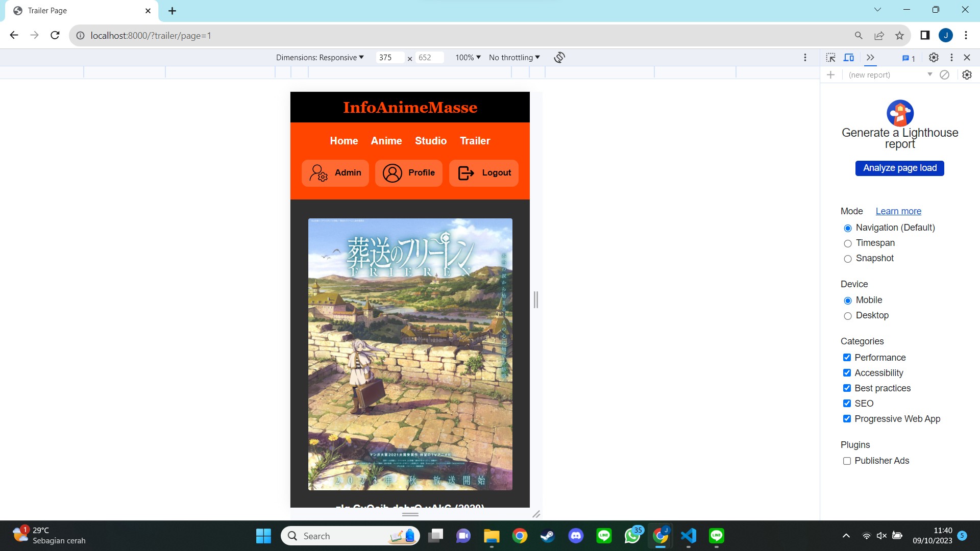The image size is (980, 551).
Task: Expand the No throttling dropdown
Action: (x=514, y=58)
